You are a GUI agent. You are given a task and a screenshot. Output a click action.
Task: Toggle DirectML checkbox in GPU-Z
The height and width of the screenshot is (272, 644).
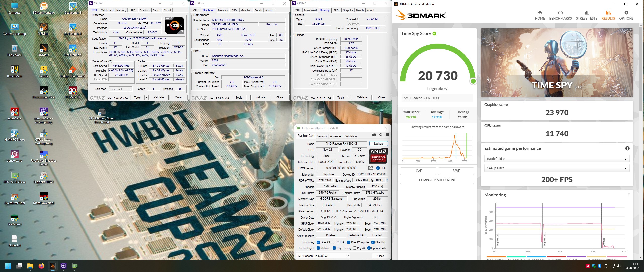(373, 242)
